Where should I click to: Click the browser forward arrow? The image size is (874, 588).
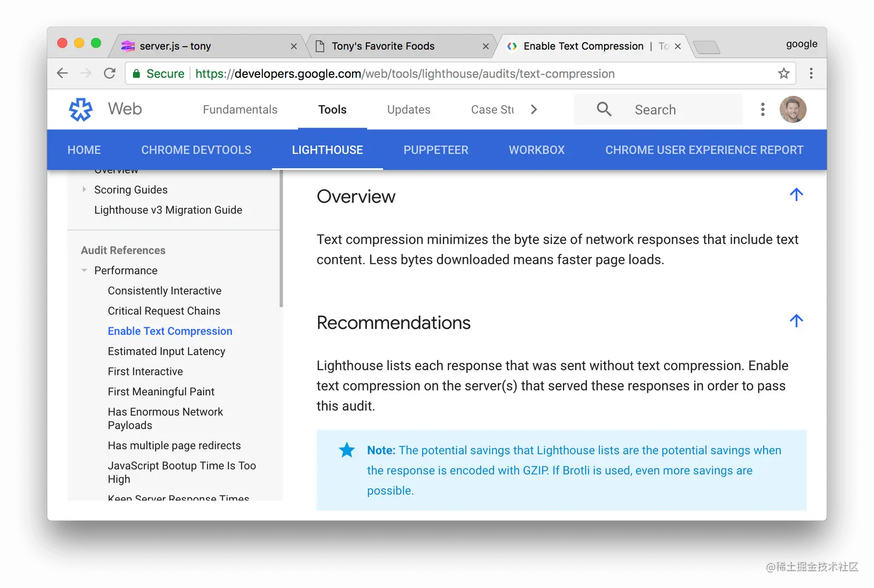(86, 73)
